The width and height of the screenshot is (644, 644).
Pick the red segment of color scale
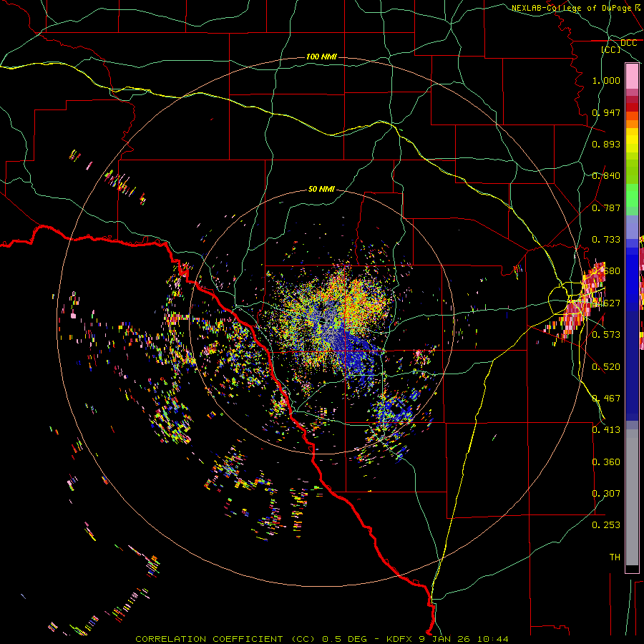[x=632, y=107]
